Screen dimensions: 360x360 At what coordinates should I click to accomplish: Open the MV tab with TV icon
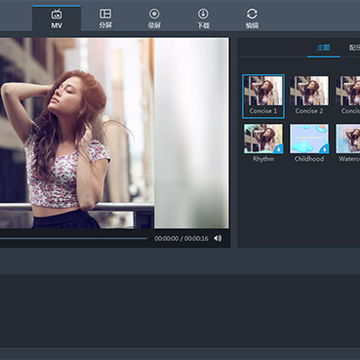click(x=57, y=18)
